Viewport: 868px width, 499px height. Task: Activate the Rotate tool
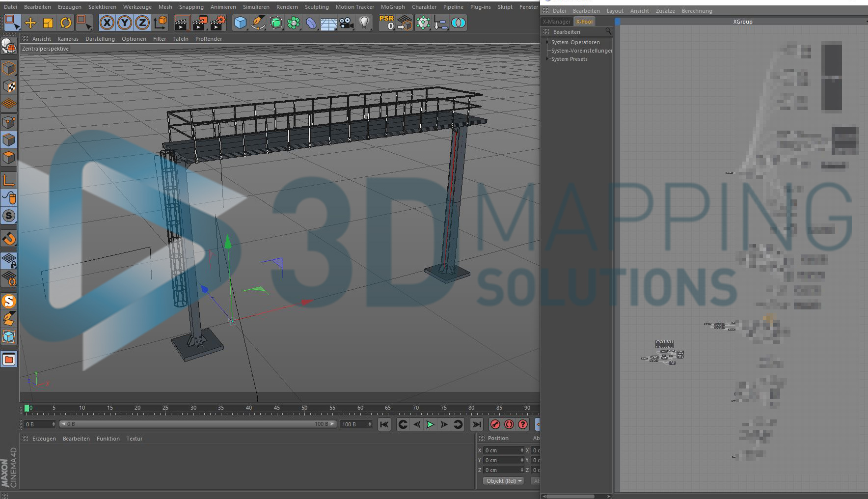tap(66, 23)
